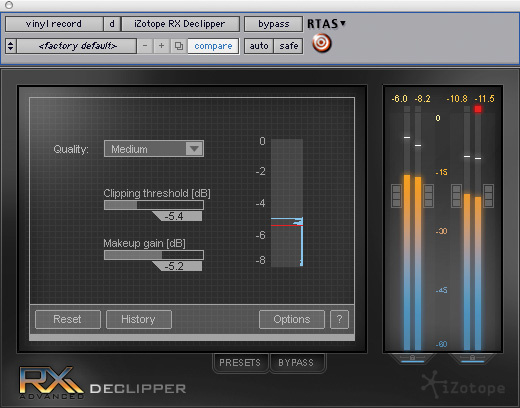Click the Reset button
The image size is (520, 408).
click(68, 319)
